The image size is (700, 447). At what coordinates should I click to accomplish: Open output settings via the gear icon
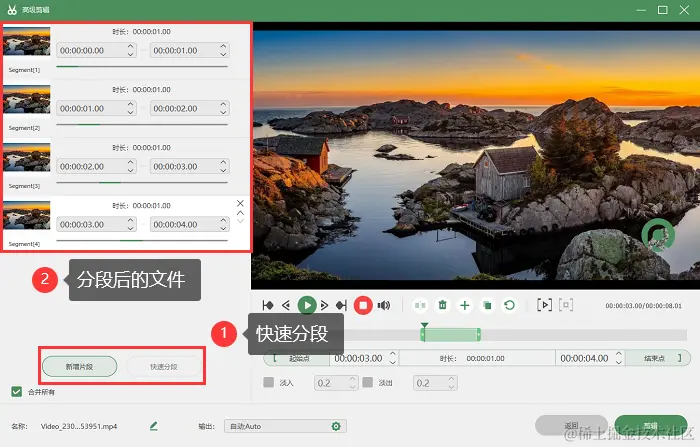pos(336,426)
